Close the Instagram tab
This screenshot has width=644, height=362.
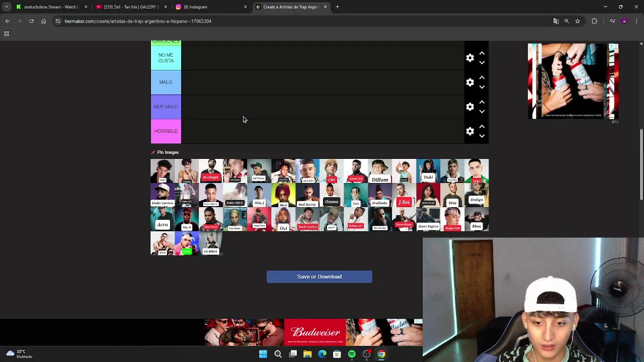[246, 7]
